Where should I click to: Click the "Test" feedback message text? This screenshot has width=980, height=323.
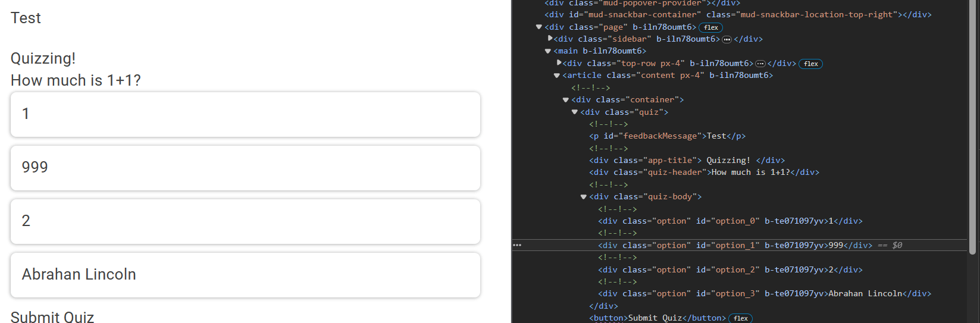pos(26,18)
